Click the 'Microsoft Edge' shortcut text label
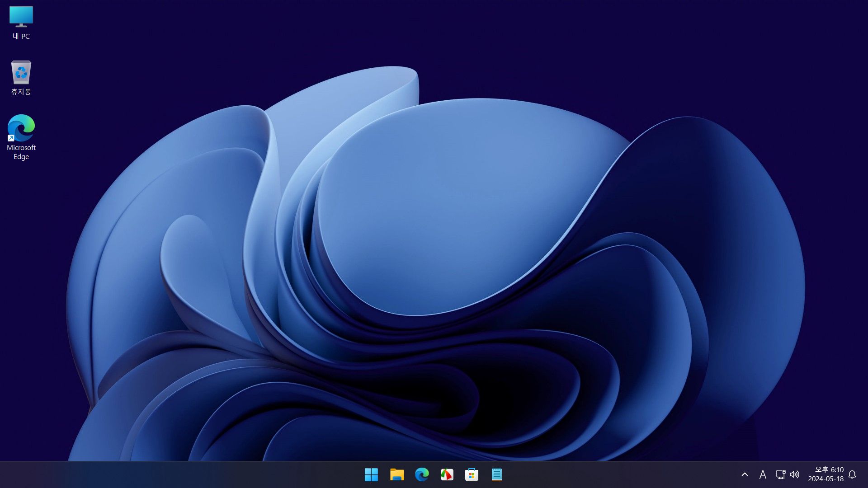868x488 pixels. point(21,152)
